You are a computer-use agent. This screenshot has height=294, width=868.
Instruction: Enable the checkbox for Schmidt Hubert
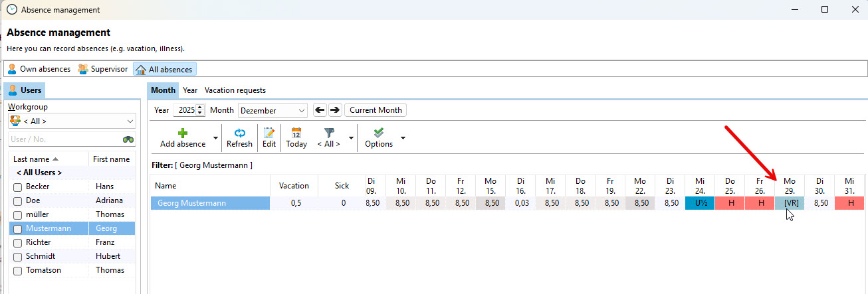[18, 257]
